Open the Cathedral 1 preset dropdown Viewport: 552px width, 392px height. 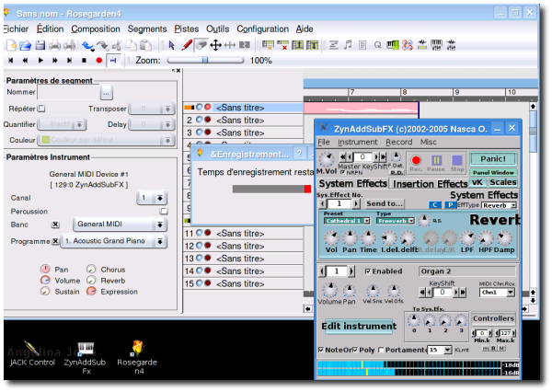click(347, 221)
